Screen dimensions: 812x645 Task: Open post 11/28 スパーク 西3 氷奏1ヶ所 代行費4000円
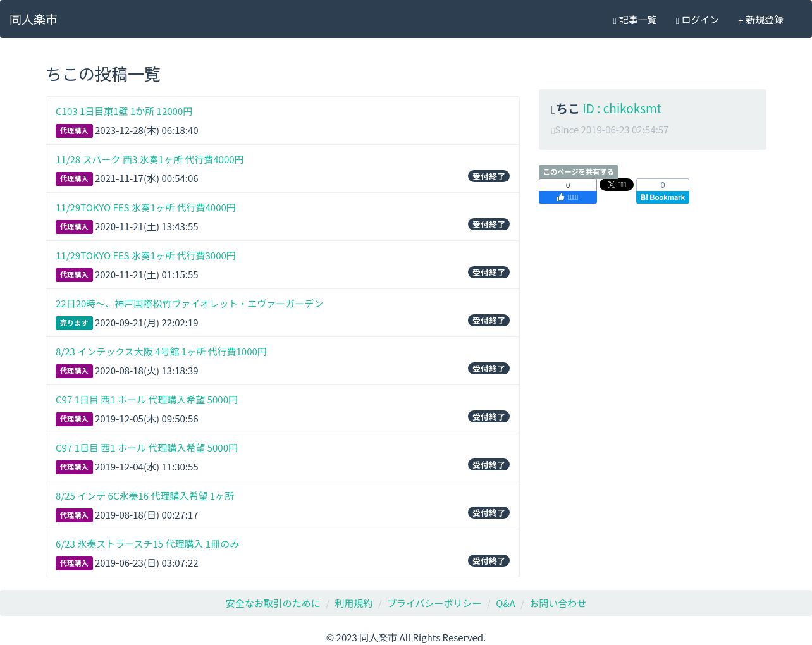pyautogui.click(x=149, y=159)
